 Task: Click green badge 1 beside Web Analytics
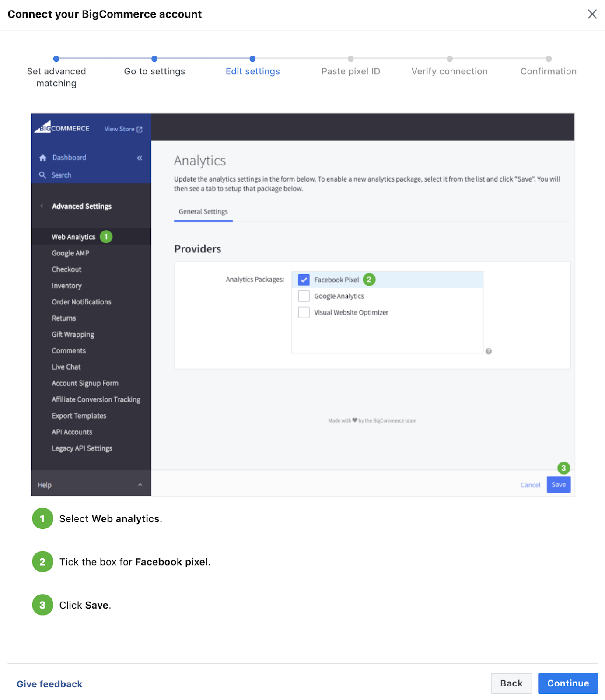pos(106,237)
